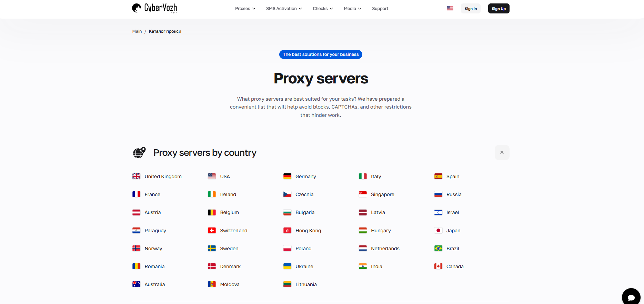Go to the Support page
Viewport: 644px width, 304px height.
coord(380,9)
